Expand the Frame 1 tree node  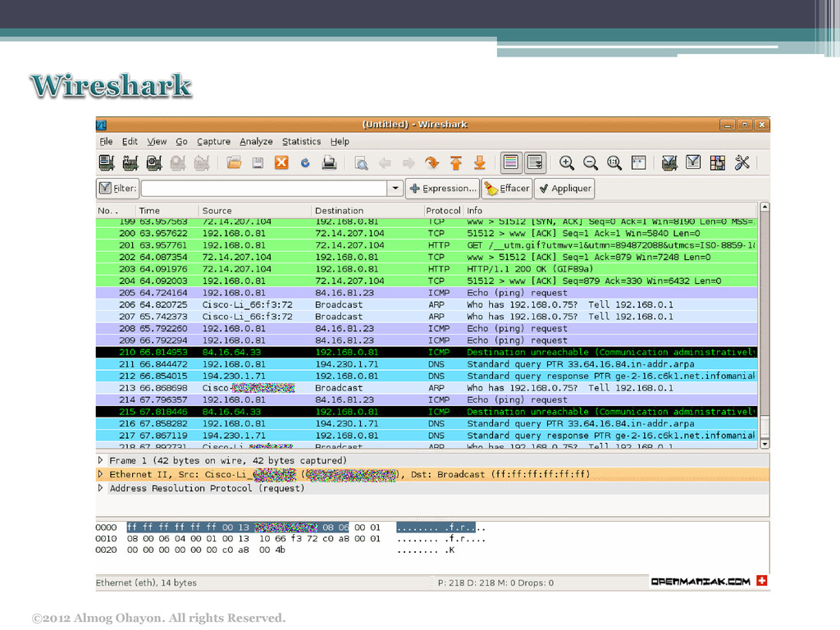click(100, 460)
